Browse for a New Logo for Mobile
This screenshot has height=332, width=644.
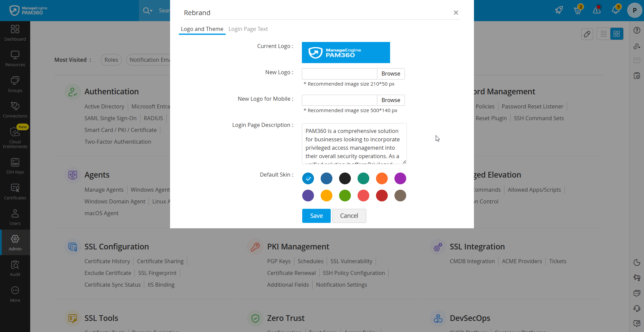tap(391, 100)
